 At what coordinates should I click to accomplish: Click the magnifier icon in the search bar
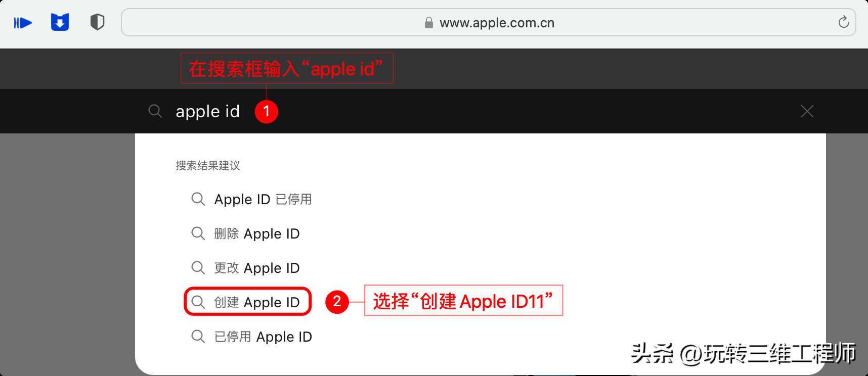pyautogui.click(x=155, y=111)
